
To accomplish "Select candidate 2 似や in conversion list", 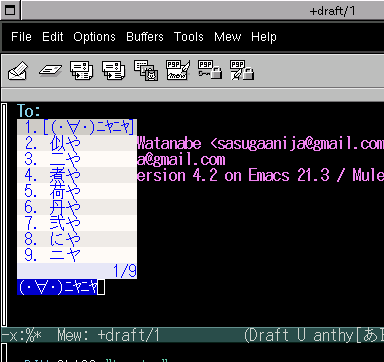I will 77,143.
